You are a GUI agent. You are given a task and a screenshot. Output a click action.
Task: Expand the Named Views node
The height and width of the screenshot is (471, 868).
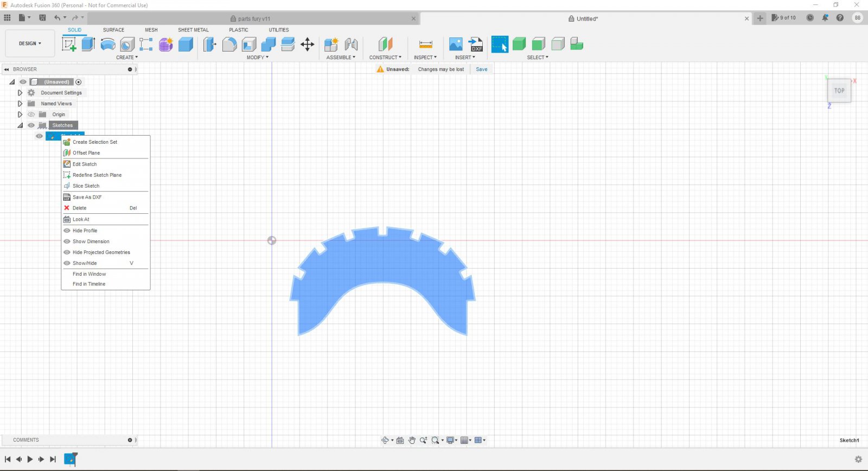(20, 104)
